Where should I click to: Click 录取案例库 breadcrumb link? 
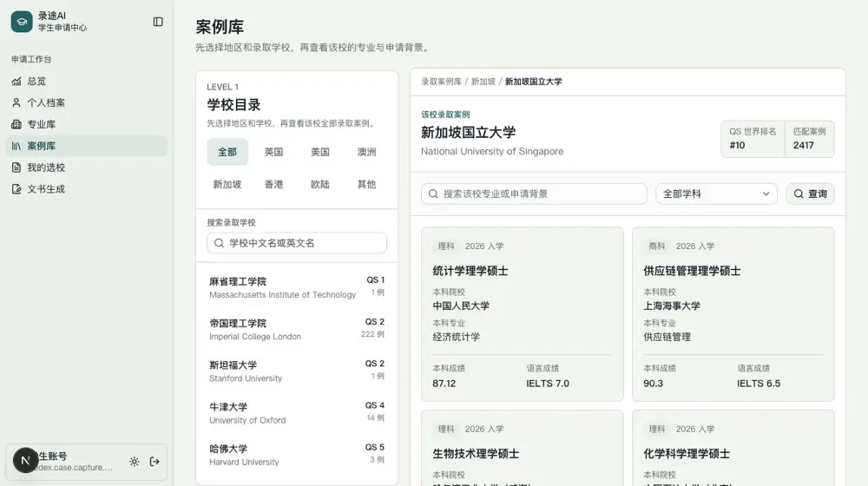click(441, 82)
